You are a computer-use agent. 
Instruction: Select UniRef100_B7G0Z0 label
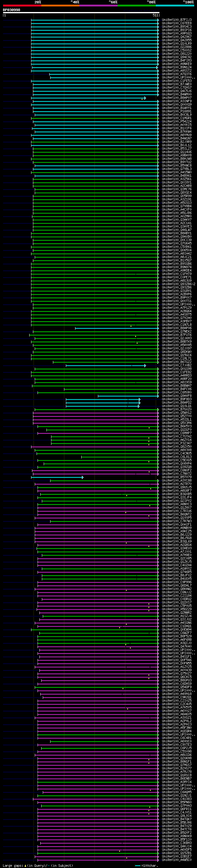coord(177,410)
